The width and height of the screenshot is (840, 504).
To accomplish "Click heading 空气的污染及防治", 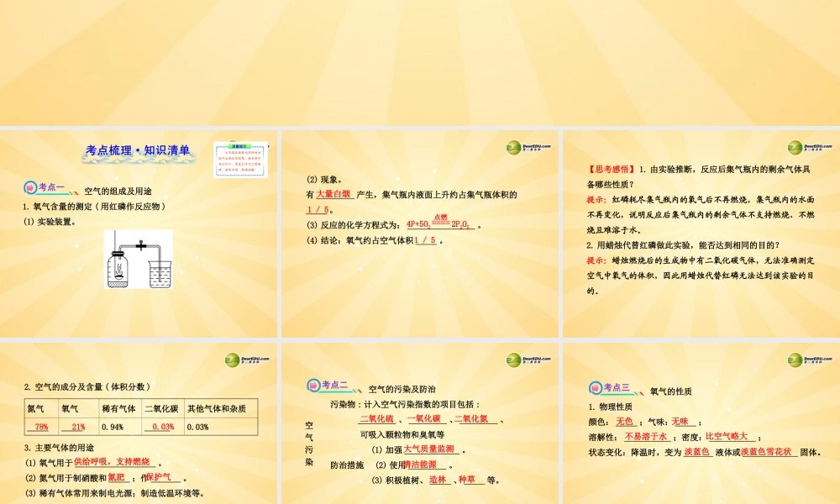I will 402,390.
